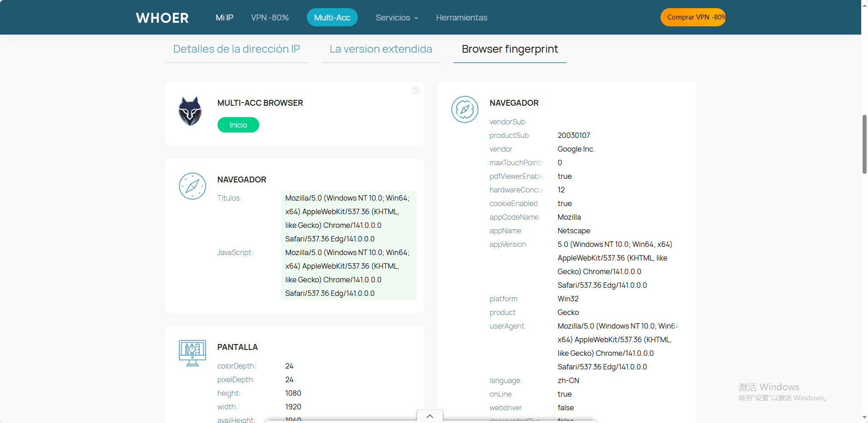Screen dimensions: 868x423
Task: Click the PANTALLA monitor icon
Action: [x=192, y=353]
